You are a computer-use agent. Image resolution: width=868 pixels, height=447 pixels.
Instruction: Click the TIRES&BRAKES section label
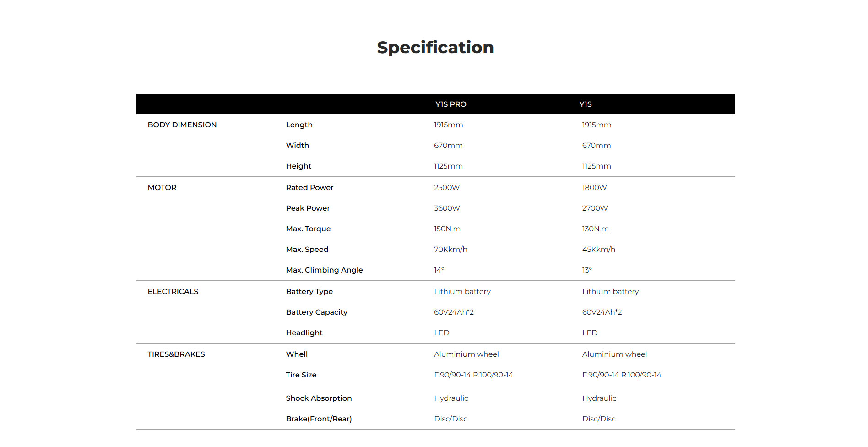[x=176, y=354]
